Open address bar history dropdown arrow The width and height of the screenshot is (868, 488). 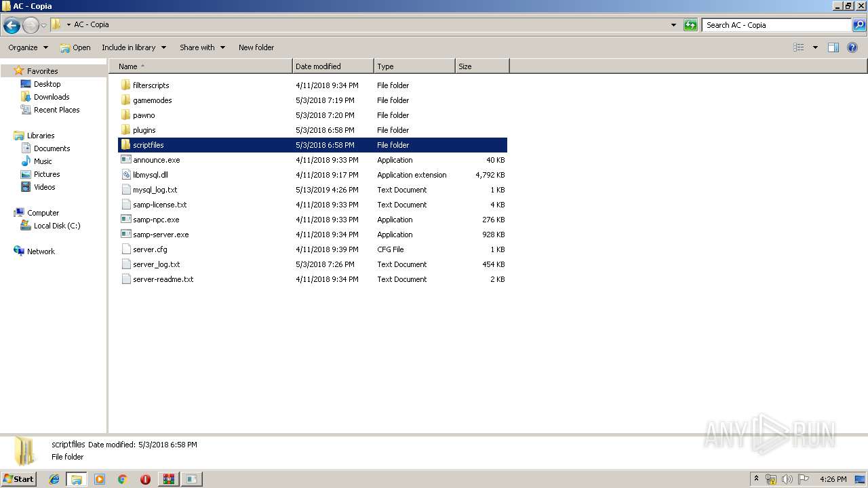(673, 25)
